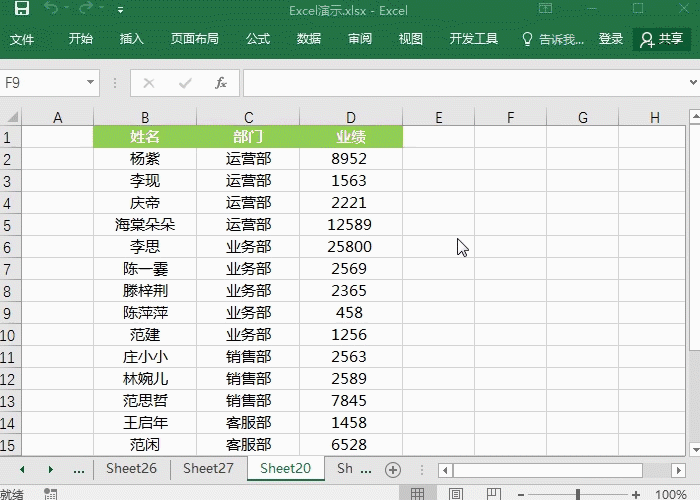
Task: Click the Save icon in quick access toolbar
Action: point(21,10)
